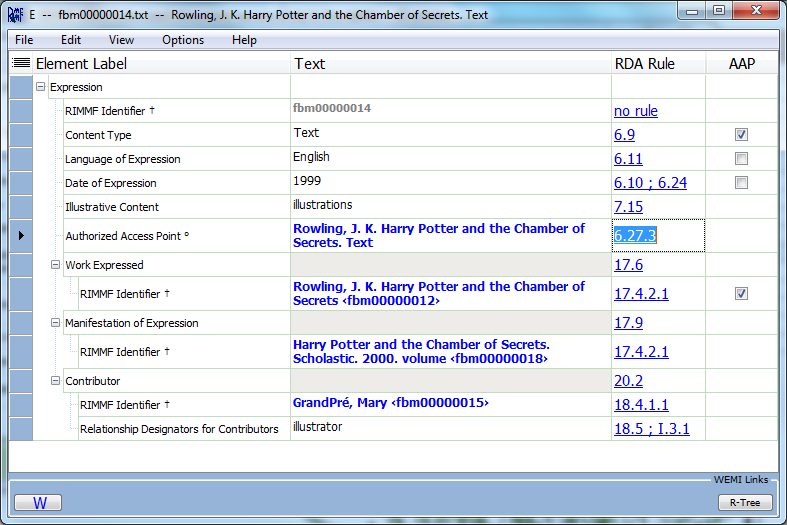Click the Content Type value 'Text'
787x525 pixels.
(306, 133)
